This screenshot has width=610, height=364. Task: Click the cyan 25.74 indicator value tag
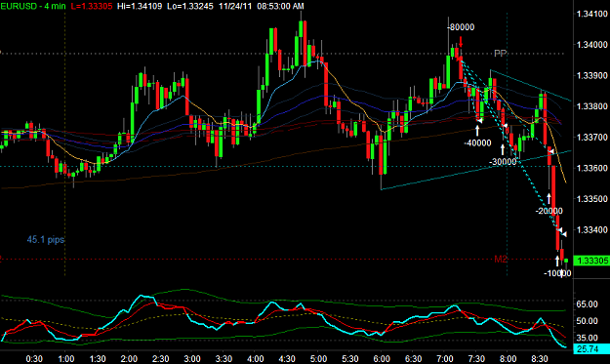(591, 349)
